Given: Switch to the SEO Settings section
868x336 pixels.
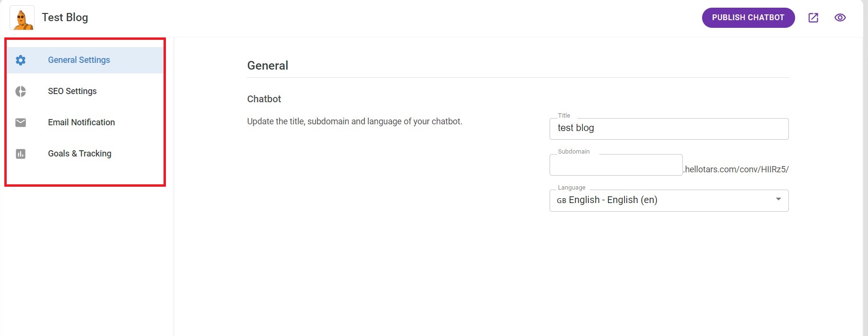Looking at the screenshot, I should tap(72, 91).
